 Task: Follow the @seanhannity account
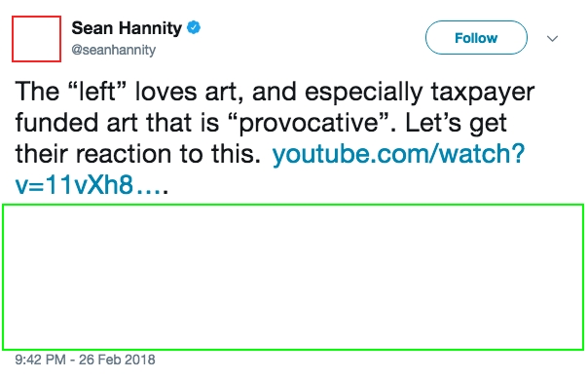click(476, 38)
